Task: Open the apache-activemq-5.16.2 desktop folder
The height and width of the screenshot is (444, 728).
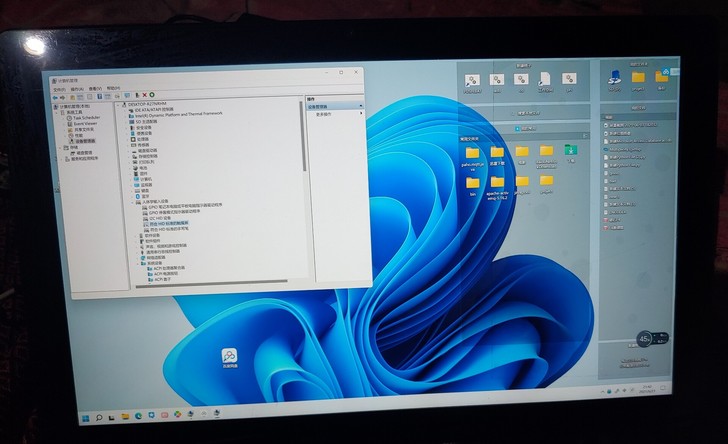Action: click(497, 188)
